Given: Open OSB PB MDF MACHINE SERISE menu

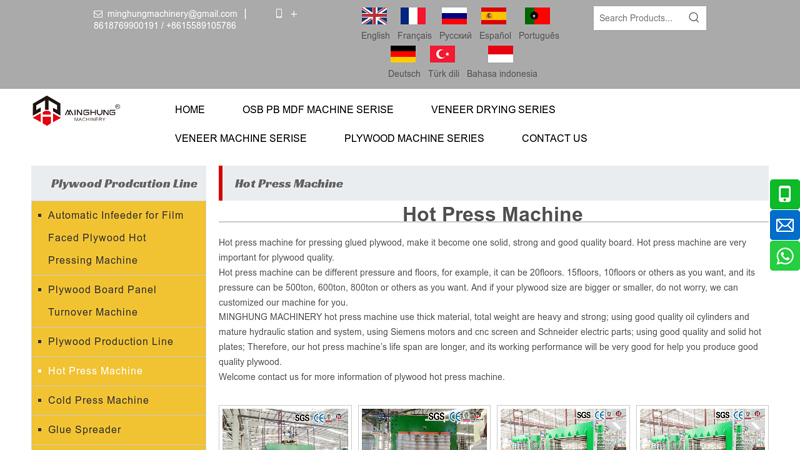Looking at the screenshot, I should click(x=318, y=110).
